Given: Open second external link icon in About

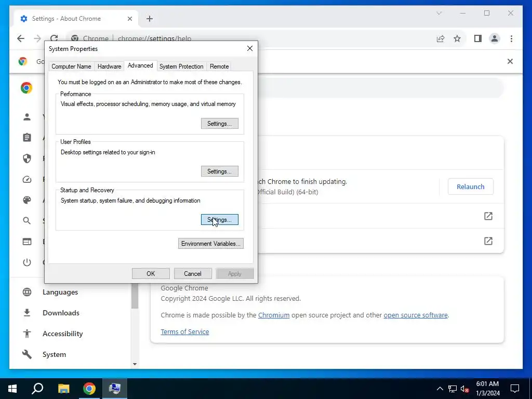Looking at the screenshot, I should pyautogui.click(x=488, y=241).
